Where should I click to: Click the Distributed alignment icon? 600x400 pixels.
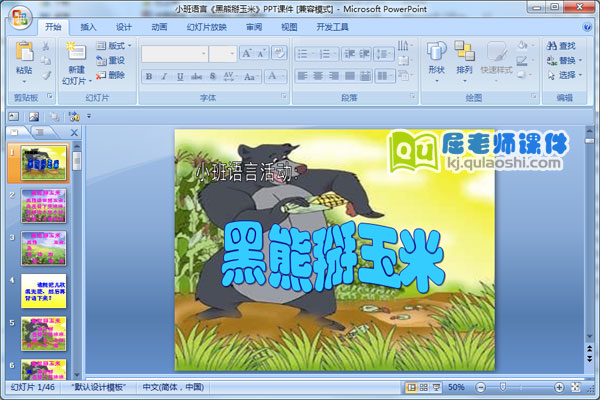[365, 76]
